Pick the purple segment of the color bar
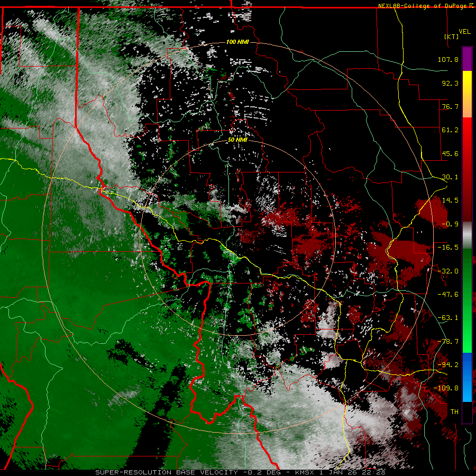The width and height of the screenshot is (476, 476). 467,59
